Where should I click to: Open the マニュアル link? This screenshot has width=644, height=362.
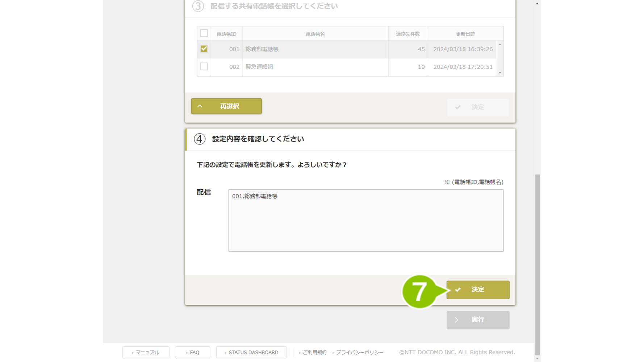point(146,352)
